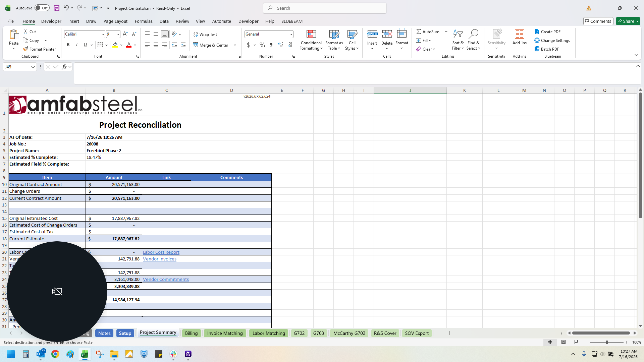Screen dimensions: 644x362
Task: Click the Percent Style icon
Action: coord(262,45)
